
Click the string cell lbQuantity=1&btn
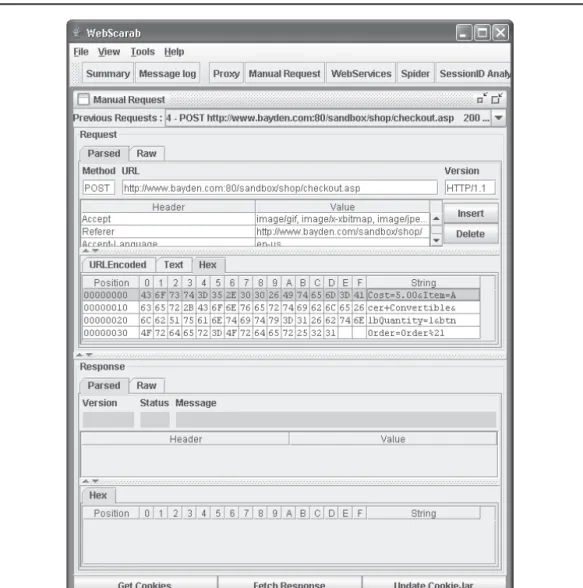coord(423,321)
